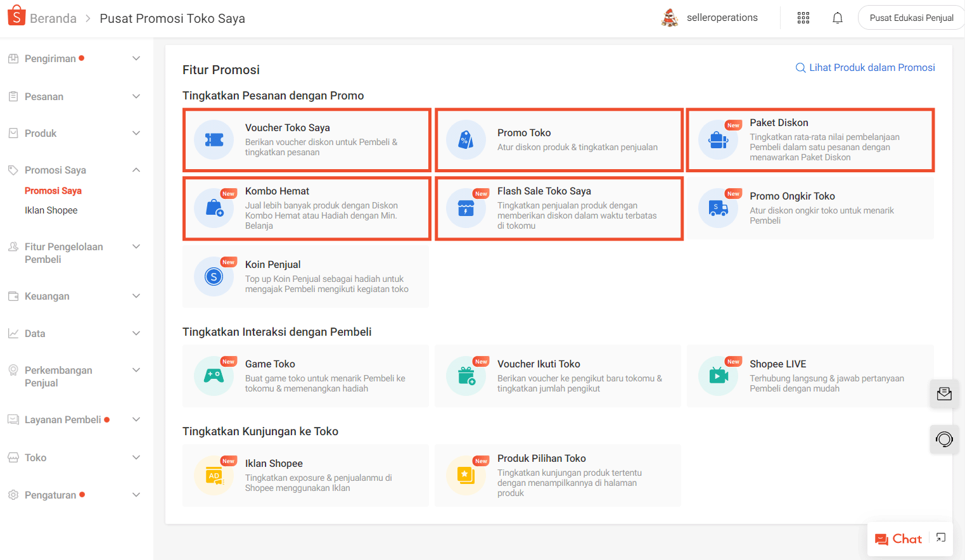The height and width of the screenshot is (560, 965).
Task: Click the Promo Toko discount tag icon
Action: click(466, 140)
